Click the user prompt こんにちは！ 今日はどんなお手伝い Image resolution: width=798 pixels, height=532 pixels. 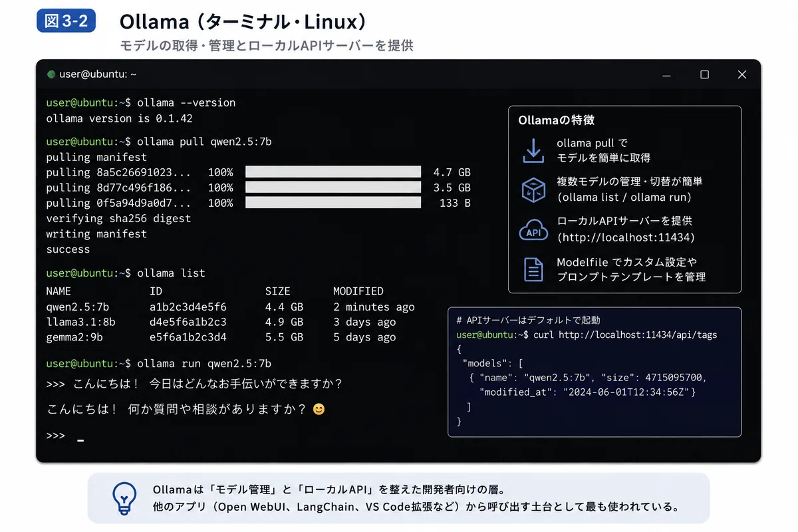coord(206,384)
